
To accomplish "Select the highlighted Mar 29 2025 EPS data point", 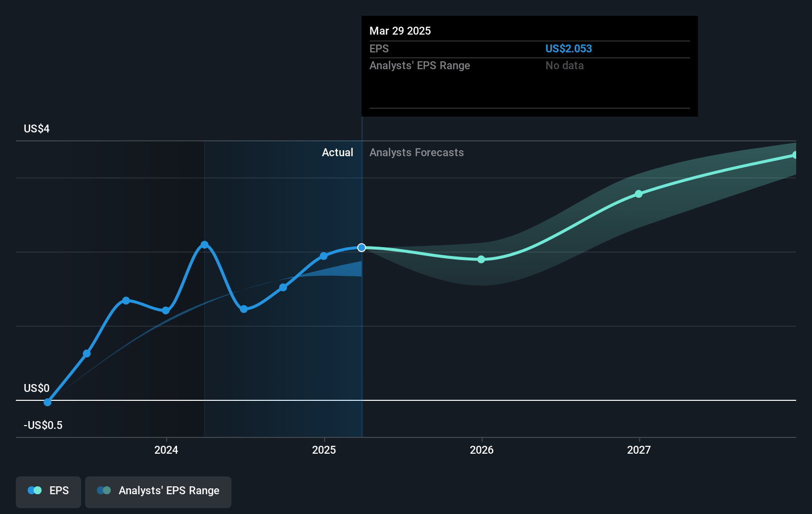I will pyautogui.click(x=361, y=248).
